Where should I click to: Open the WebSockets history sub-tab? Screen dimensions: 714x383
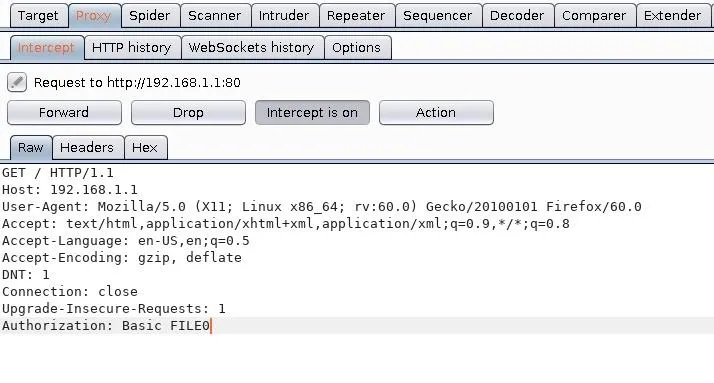[x=252, y=48]
